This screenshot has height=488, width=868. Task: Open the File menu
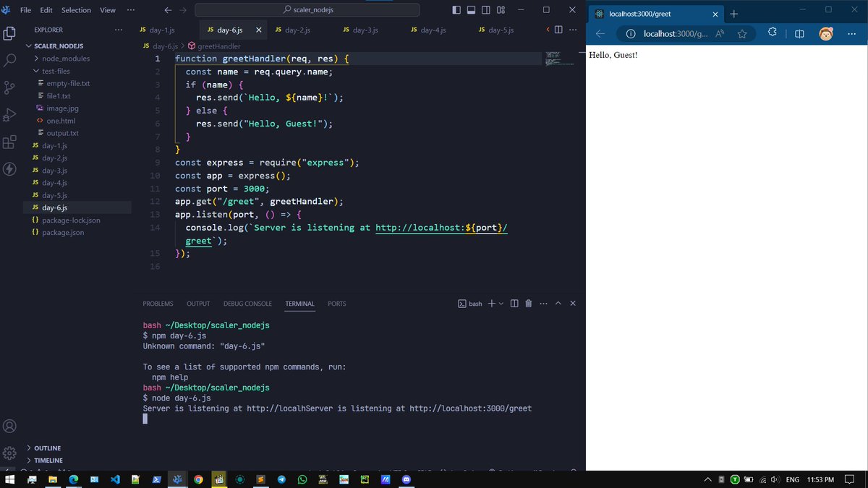(26, 10)
